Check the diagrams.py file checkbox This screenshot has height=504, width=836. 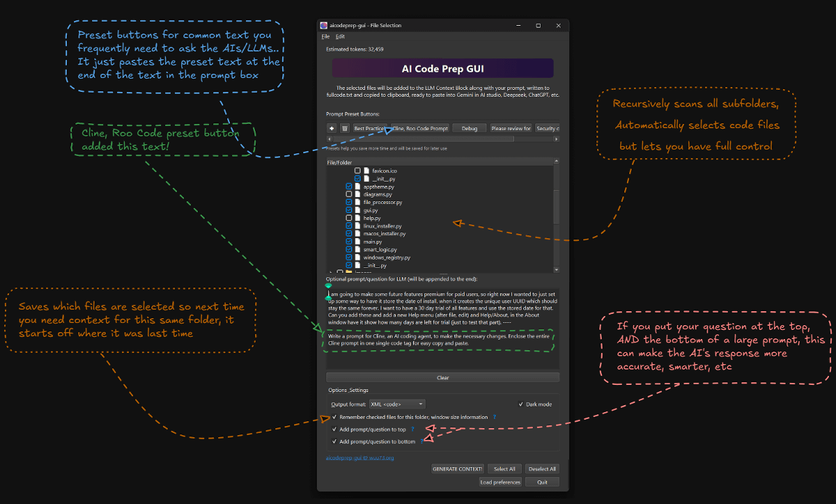(349, 194)
